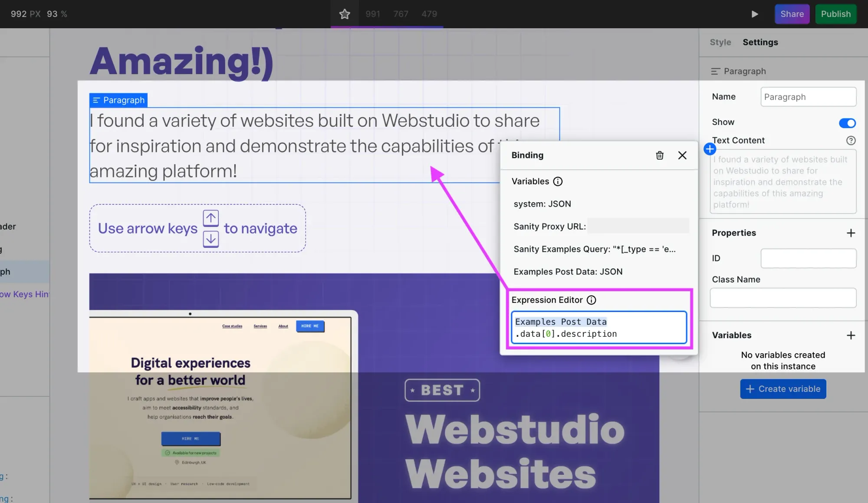Add a property with plus icon
Screen dimensions: 868x503
point(851,233)
